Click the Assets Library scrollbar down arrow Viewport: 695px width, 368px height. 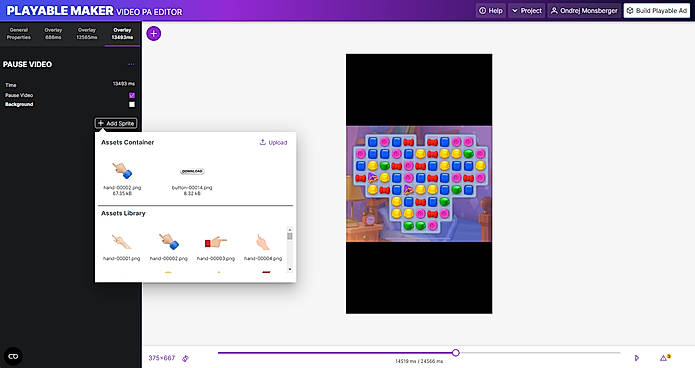[290, 269]
